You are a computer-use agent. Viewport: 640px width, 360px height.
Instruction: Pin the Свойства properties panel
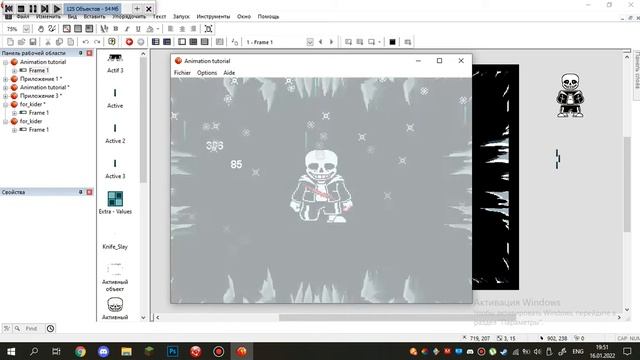tap(80, 192)
